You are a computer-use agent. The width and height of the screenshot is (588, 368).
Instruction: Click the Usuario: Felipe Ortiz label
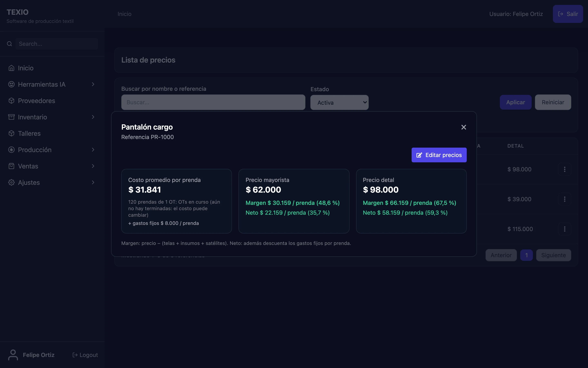[516, 14]
